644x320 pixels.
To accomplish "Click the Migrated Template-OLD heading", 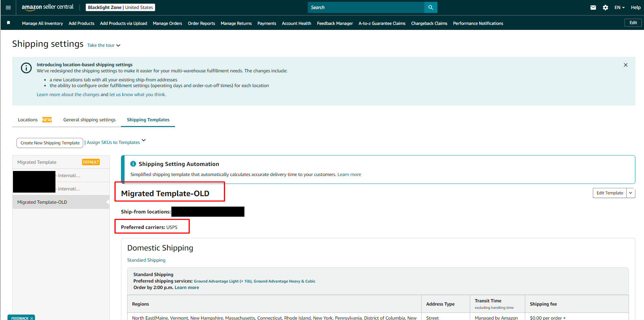I will click(165, 194).
